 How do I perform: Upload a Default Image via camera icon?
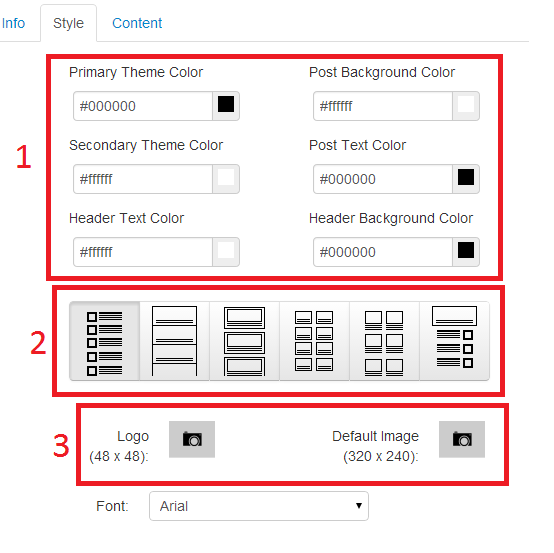pos(462,439)
